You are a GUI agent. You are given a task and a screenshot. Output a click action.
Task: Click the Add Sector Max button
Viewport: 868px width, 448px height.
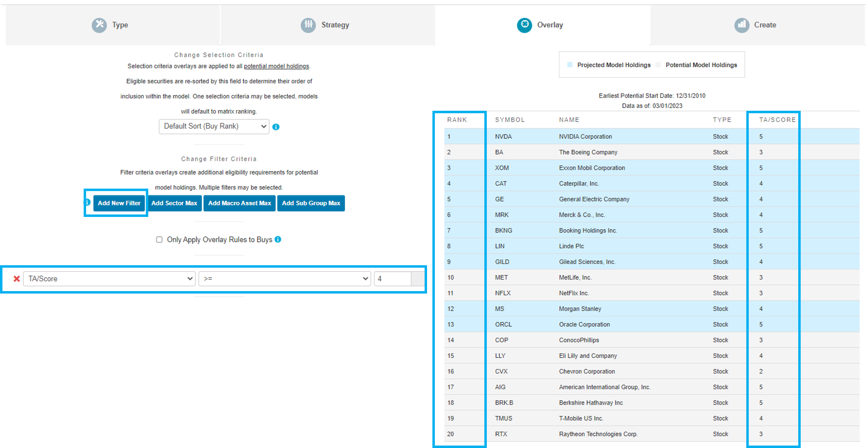[174, 203]
